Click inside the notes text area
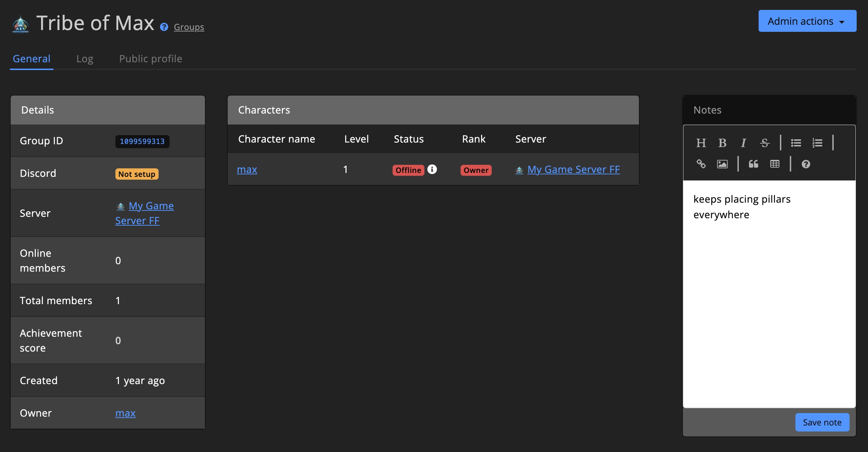Image resolution: width=868 pixels, height=452 pixels. coord(768,294)
